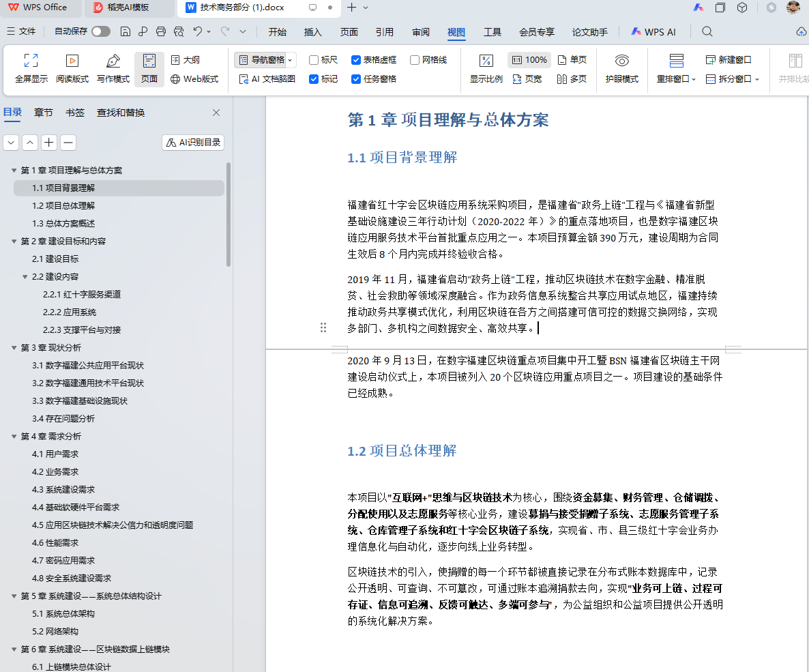This screenshot has width=809, height=672.
Task: Close the navigation pane
Action: [216, 113]
